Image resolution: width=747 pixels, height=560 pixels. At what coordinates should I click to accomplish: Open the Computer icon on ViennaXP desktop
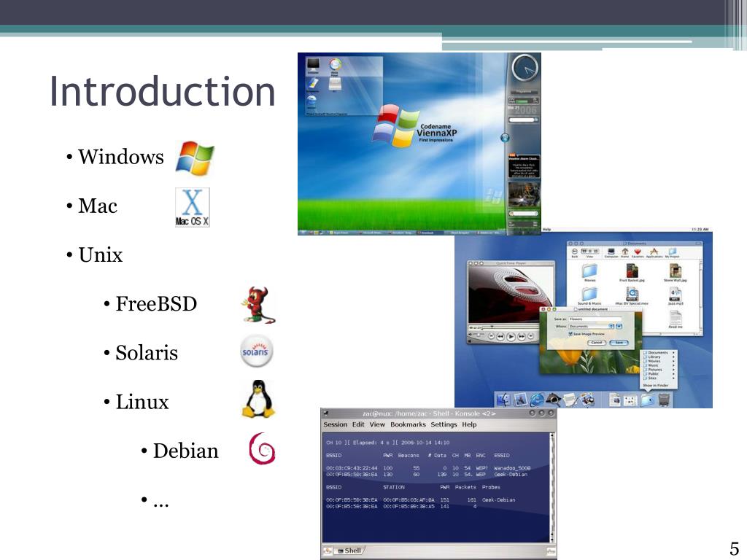313,66
